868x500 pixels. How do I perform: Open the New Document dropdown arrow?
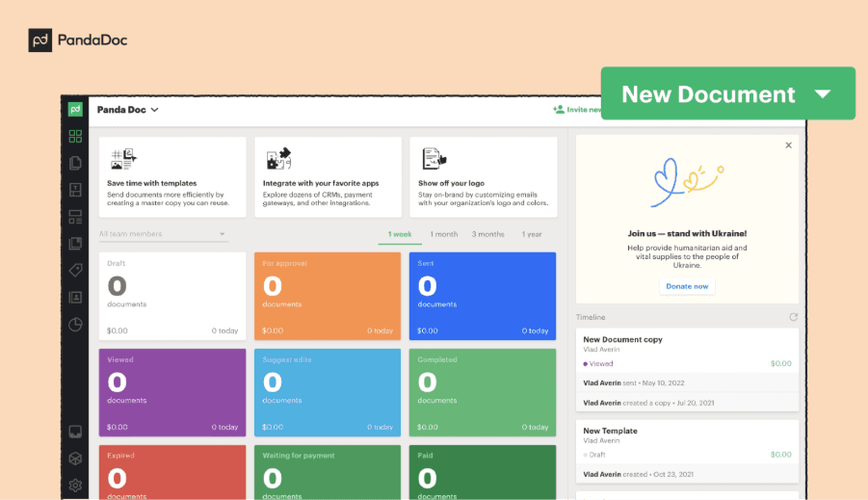(x=823, y=94)
